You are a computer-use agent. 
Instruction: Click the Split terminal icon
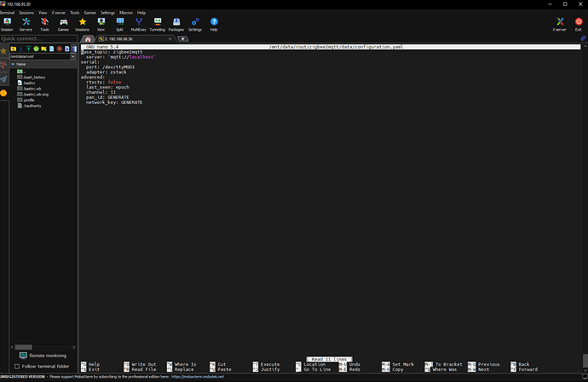[119, 25]
